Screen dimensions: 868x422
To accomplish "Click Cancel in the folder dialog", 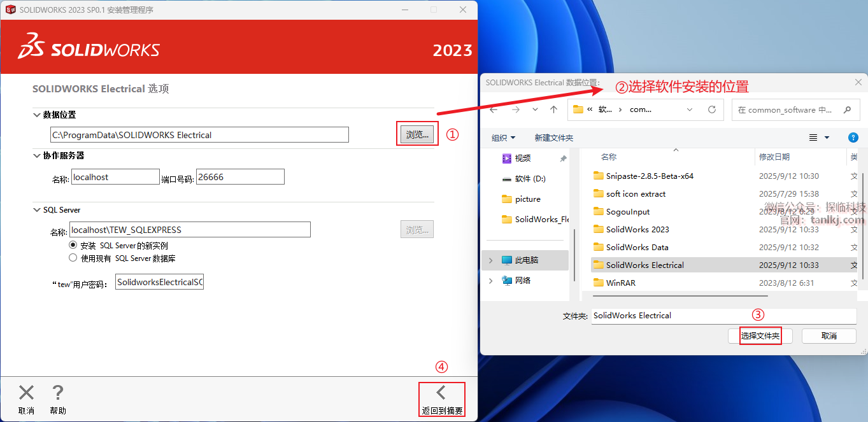I will (829, 335).
